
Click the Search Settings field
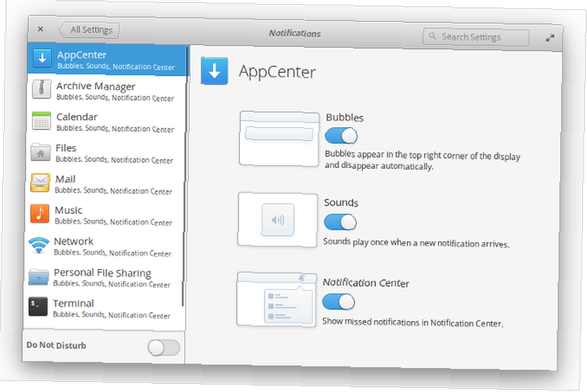click(476, 37)
